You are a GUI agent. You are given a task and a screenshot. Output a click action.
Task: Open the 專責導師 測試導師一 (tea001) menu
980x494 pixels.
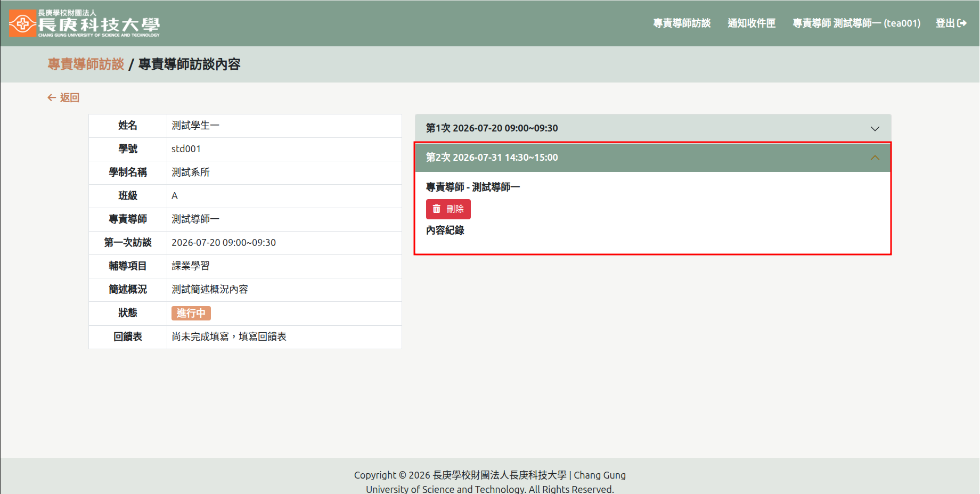point(856,23)
